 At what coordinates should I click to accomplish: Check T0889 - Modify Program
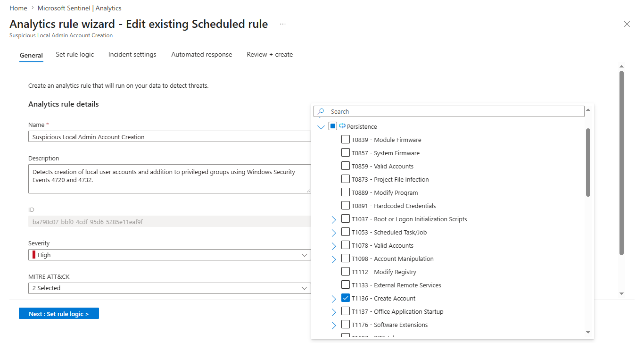[x=346, y=192]
